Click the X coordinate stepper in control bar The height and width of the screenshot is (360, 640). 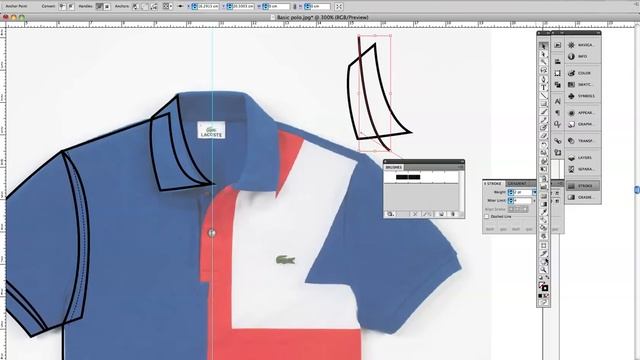(194, 7)
